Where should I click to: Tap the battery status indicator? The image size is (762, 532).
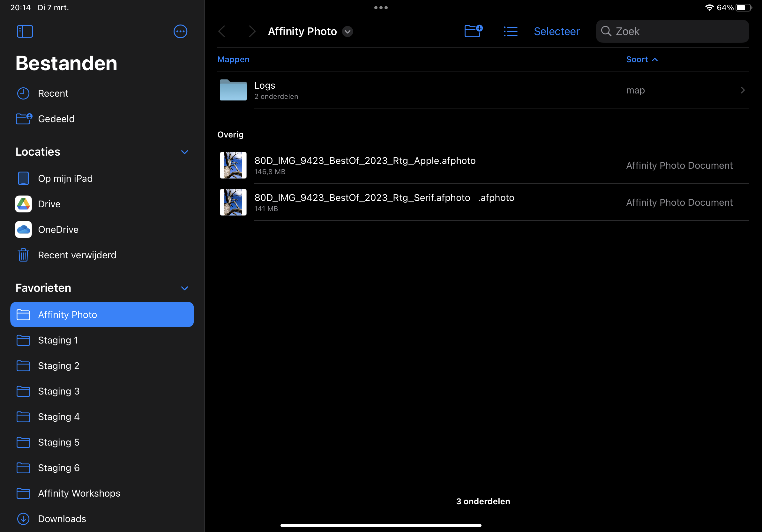[x=743, y=7]
